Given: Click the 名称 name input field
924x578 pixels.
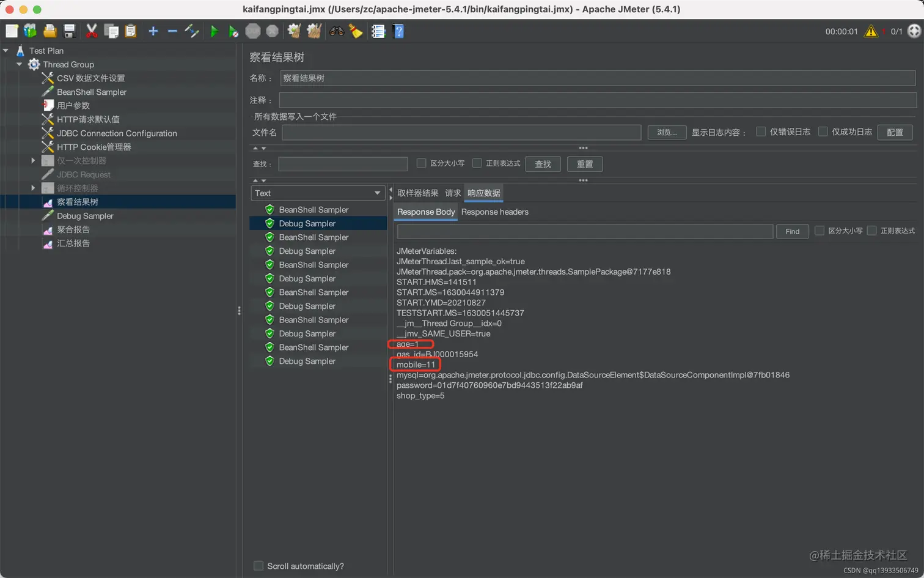Looking at the screenshot, I should click(598, 78).
